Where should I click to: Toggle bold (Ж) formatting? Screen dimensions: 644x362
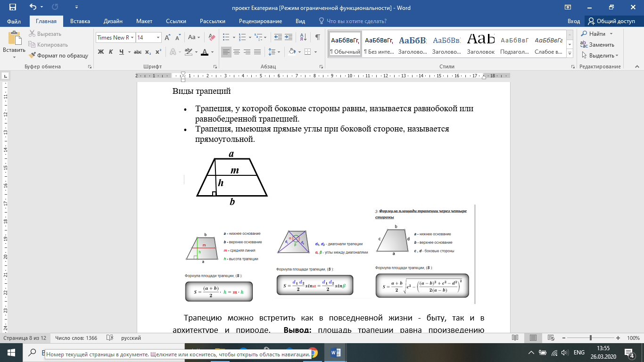point(101,52)
